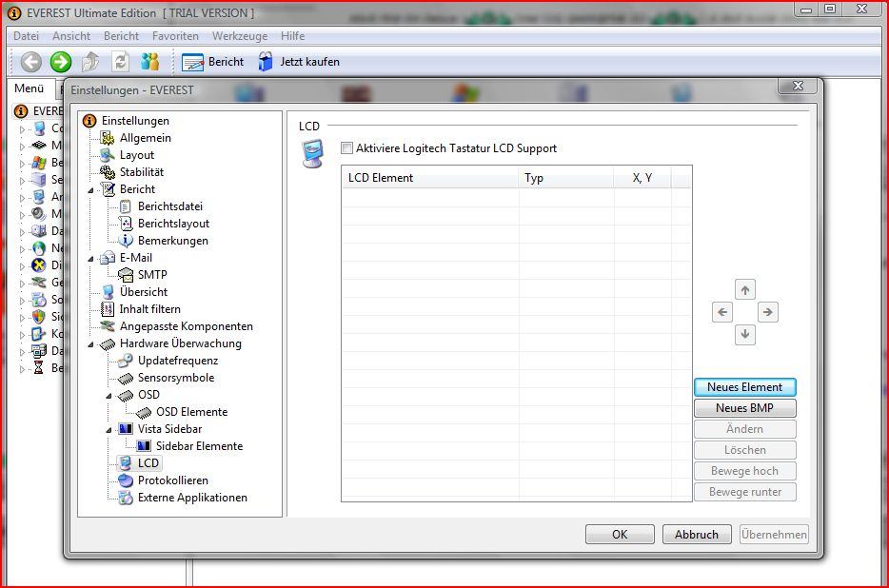The height and width of the screenshot is (588, 889).
Task: Click the Abbruch button
Action: pos(696,534)
